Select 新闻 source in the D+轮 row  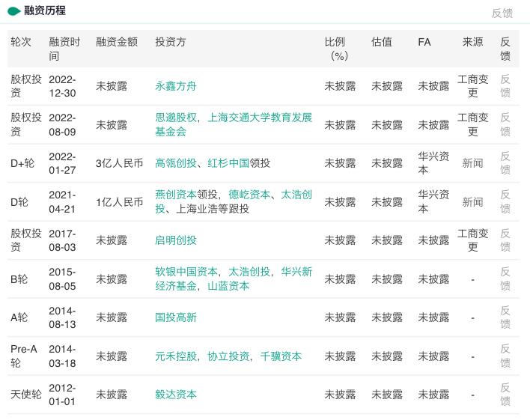click(x=472, y=163)
